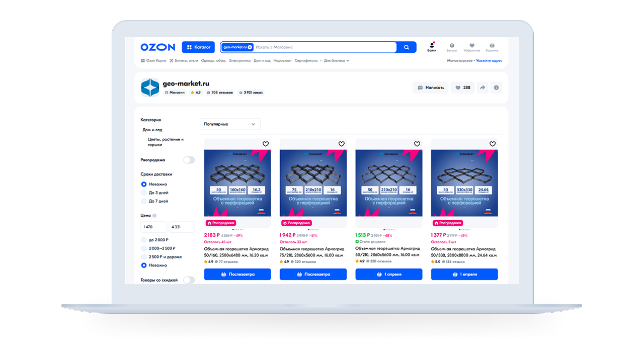Select Неважно under Сроки доставки
The height and width of the screenshot is (362, 644).
[154, 185]
